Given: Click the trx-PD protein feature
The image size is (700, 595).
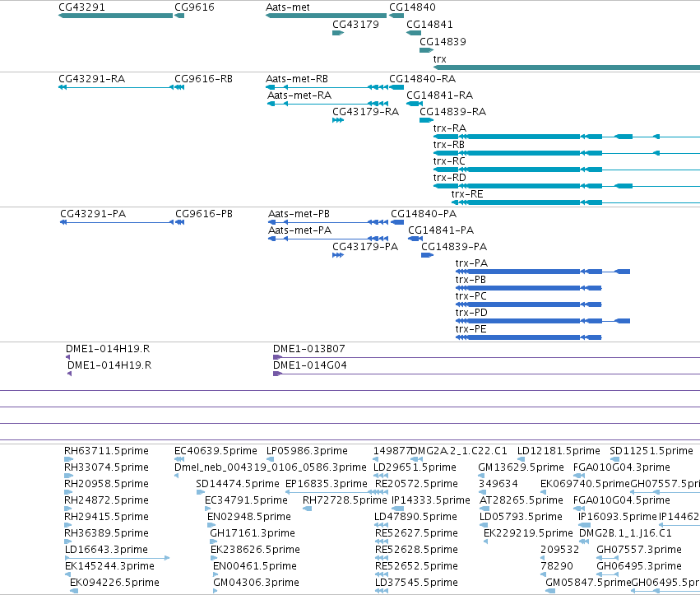Looking at the screenshot, I should (x=542, y=321).
